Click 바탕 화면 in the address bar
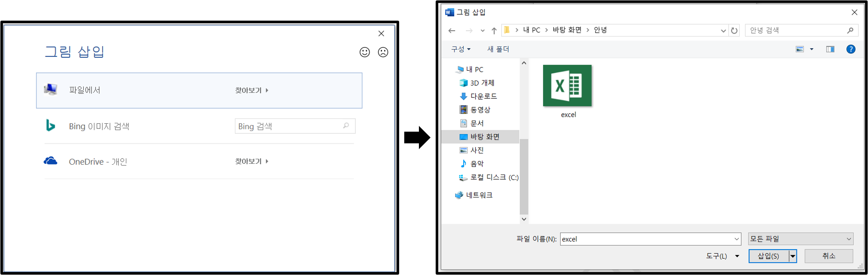The width and height of the screenshot is (868, 275). [x=567, y=30]
